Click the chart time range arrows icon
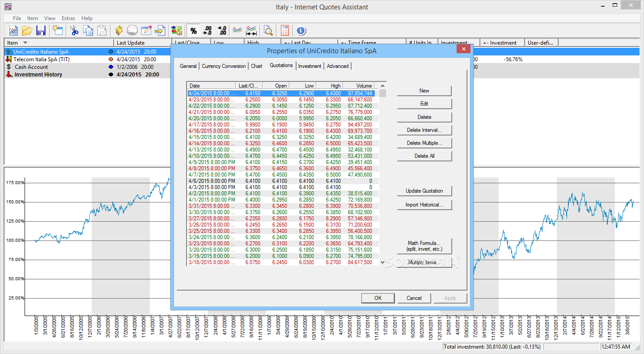 click(x=251, y=30)
